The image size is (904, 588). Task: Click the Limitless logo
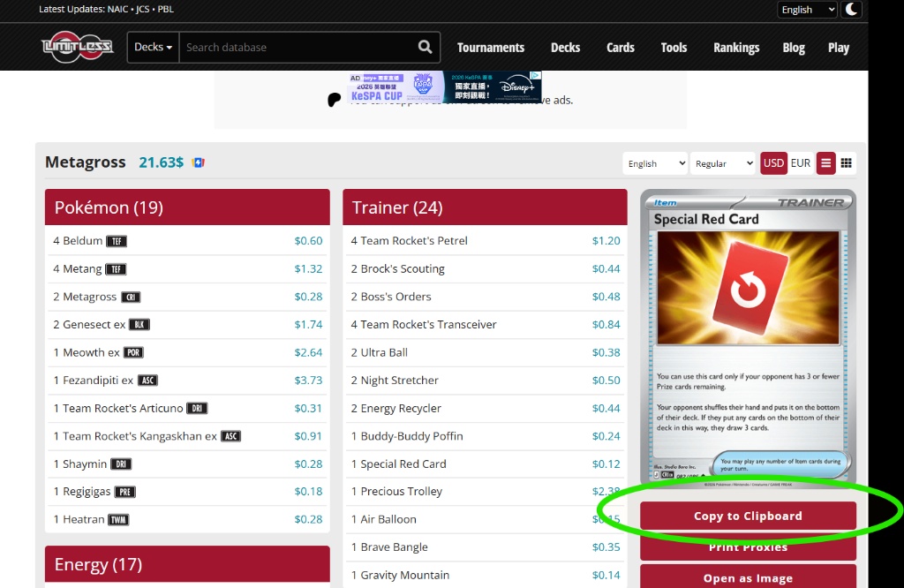point(78,47)
